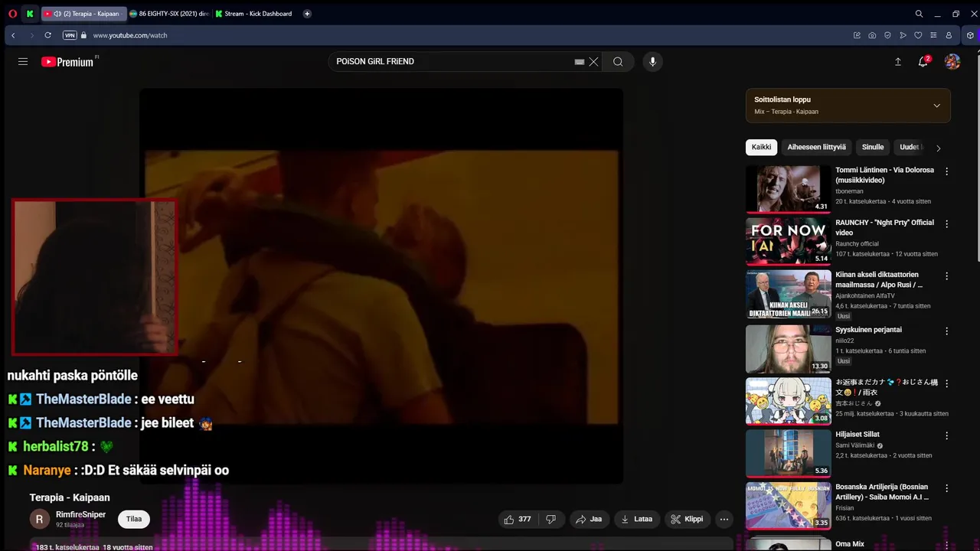Screen dimensions: 980x551
Task: Open options for Bosanska Artiljerija video
Action: [946, 487]
